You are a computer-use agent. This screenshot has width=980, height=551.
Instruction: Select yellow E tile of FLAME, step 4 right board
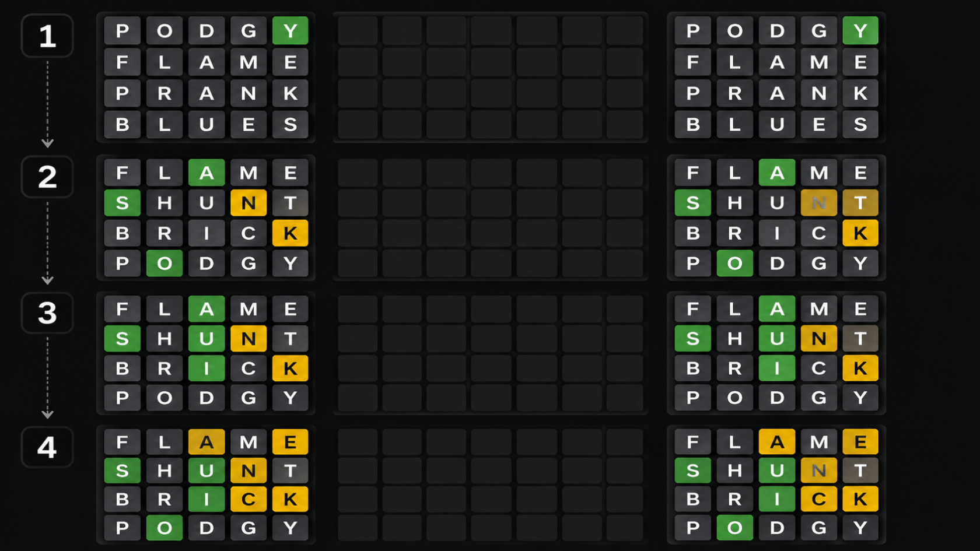click(860, 443)
